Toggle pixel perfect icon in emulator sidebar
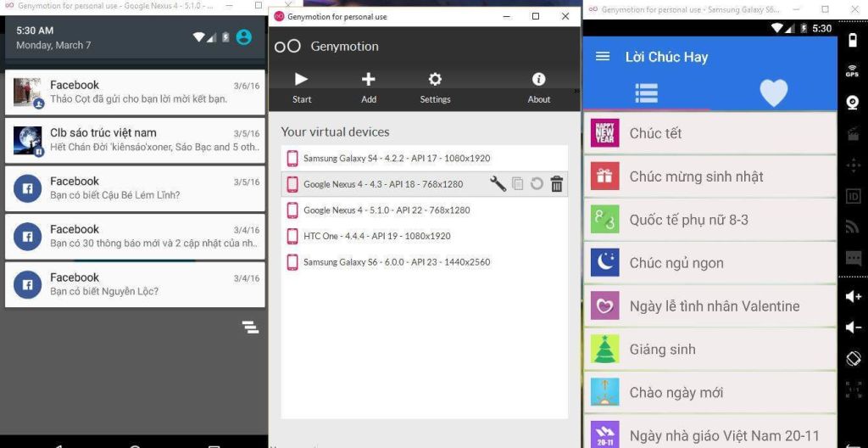Image resolution: width=868 pixels, height=448 pixels. point(853,389)
